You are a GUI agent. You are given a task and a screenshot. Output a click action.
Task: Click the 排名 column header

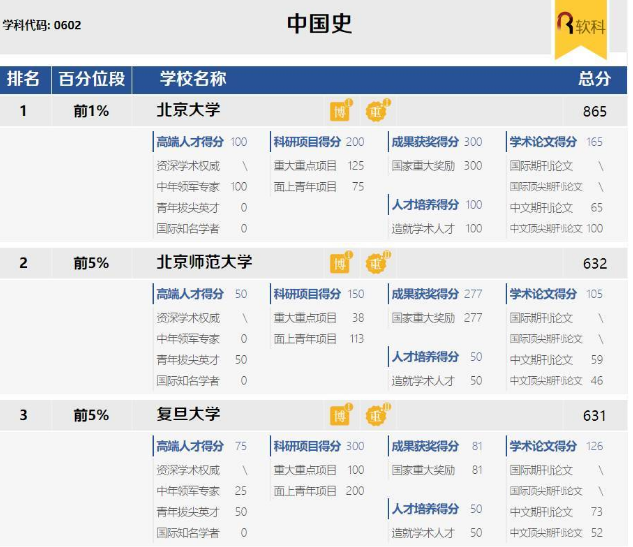click(23, 79)
